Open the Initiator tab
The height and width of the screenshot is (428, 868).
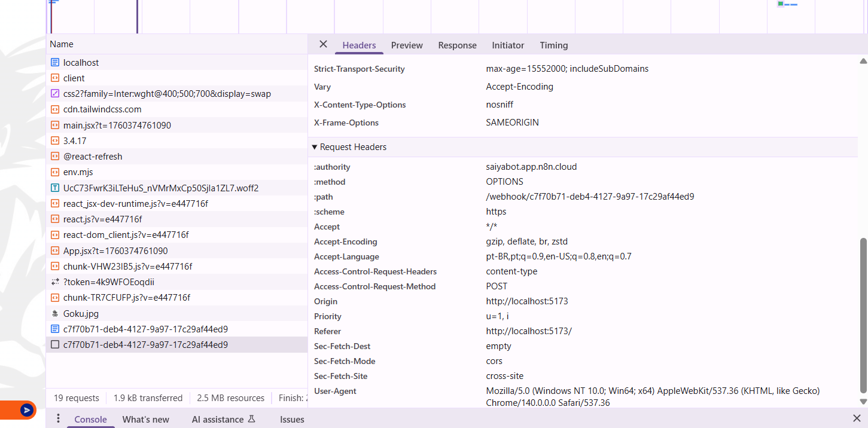coord(508,45)
